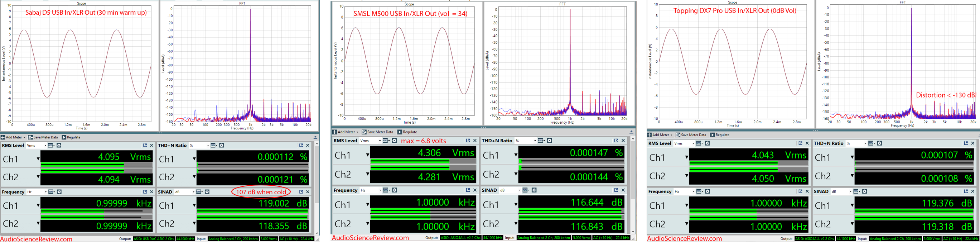The image size is (980, 242).
Task: Click the Regulate button in SMSL M500 panel
Action: (x=407, y=132)
